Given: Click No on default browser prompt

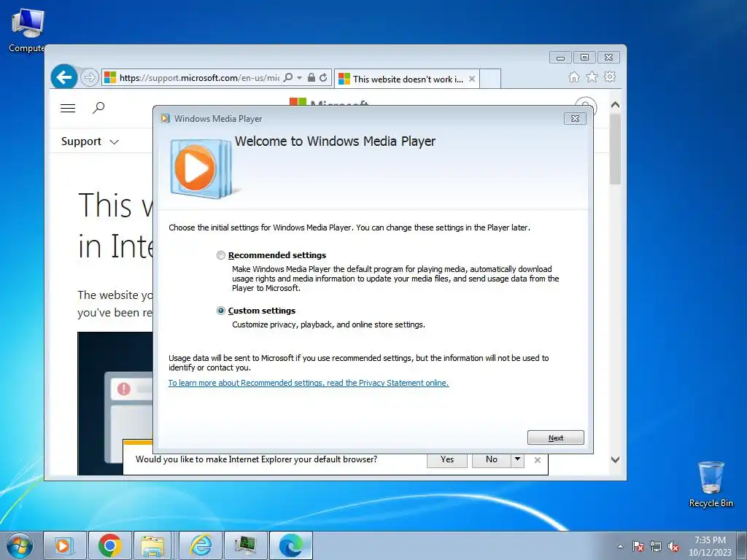Looking at the screenshot, I should pyautogui.click(x=491, y=459).
